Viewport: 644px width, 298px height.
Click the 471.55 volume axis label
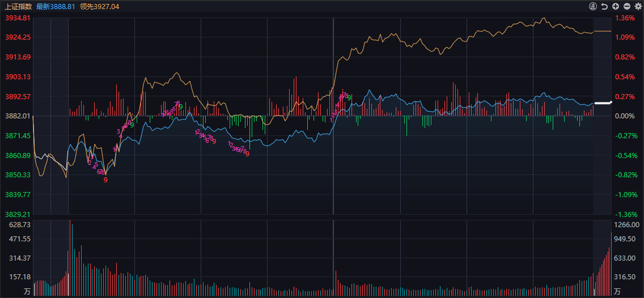tap(20, 238)
